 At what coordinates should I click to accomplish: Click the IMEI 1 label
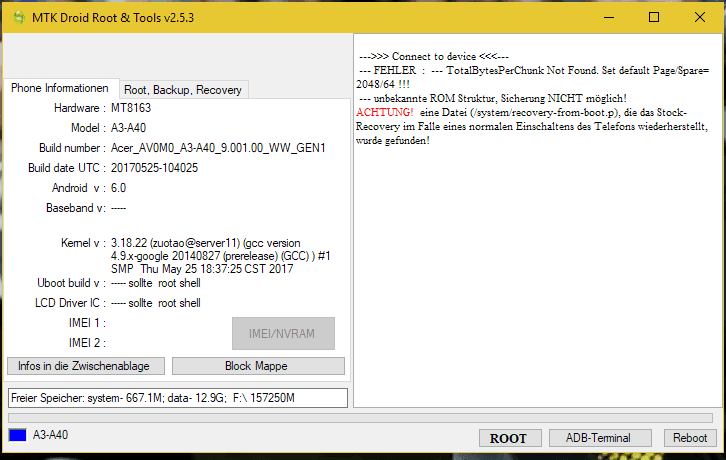87,323
